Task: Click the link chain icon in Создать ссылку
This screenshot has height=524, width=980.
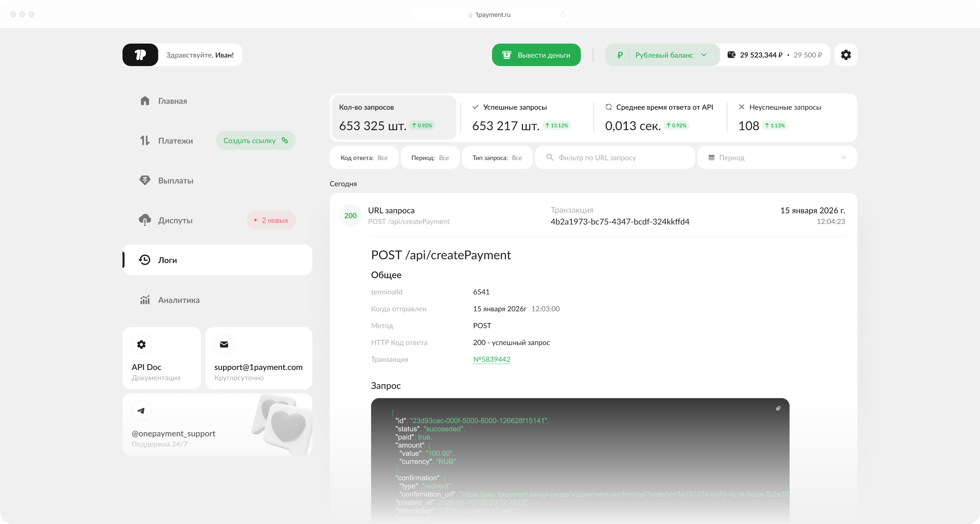Action: point(285,140)
